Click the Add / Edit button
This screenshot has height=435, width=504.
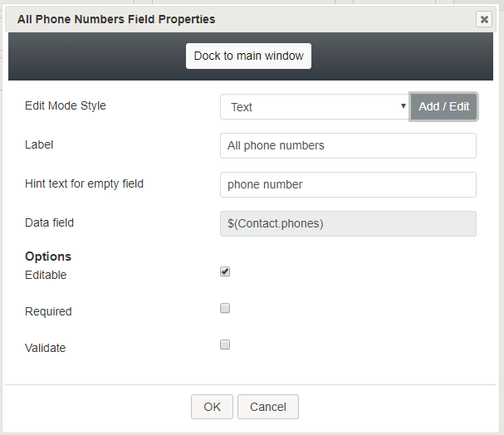point(443,106)
